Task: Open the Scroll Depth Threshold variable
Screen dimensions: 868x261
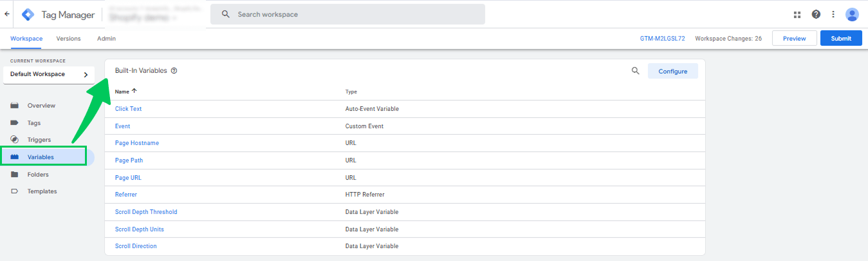Action: pos(146,212)
